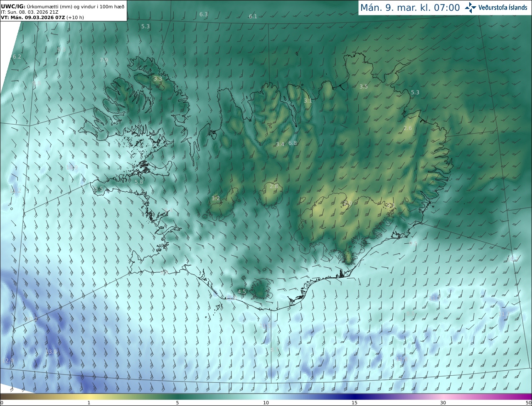Click the 2.6 value on the map
532x406 pixels.
408,128
